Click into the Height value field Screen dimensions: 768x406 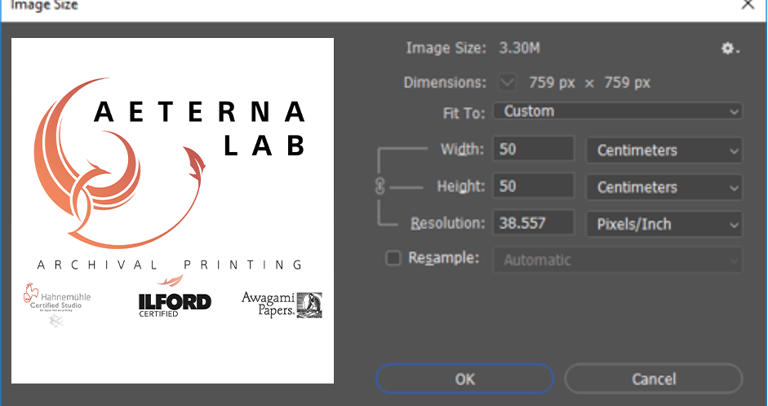tap(533, 186)
